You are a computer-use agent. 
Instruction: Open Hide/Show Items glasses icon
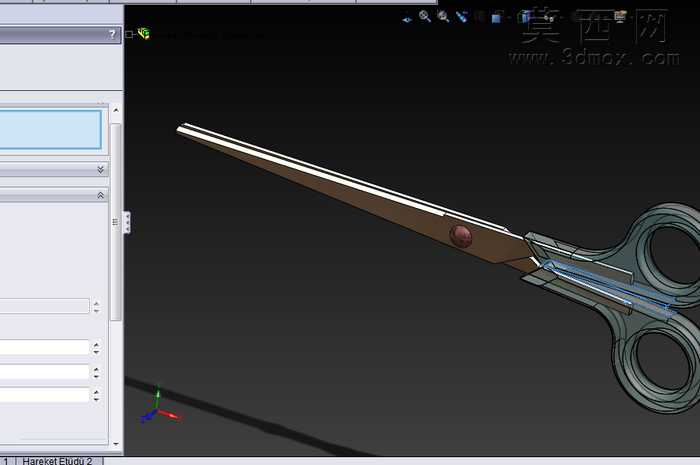click(550, 18)
